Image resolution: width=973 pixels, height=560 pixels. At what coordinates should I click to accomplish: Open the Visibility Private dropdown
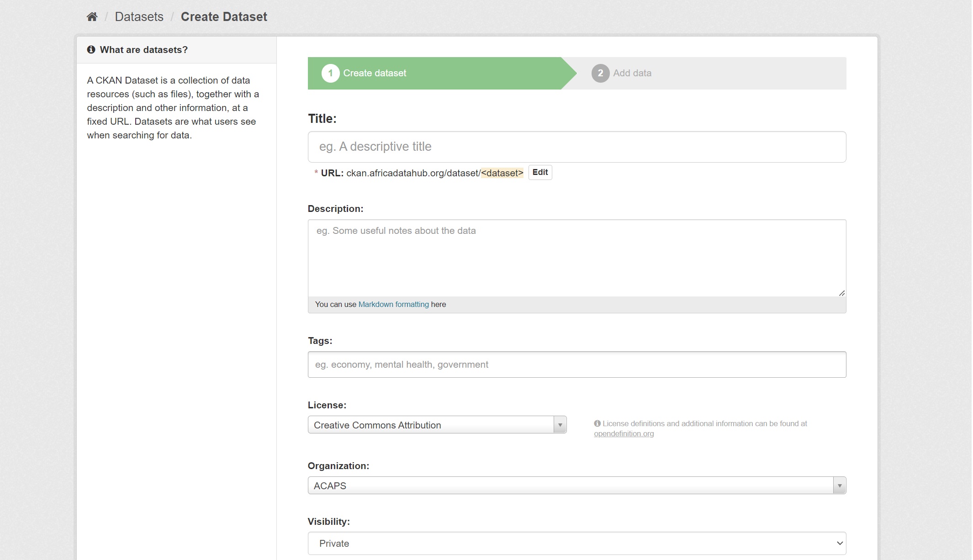(576, 543)
